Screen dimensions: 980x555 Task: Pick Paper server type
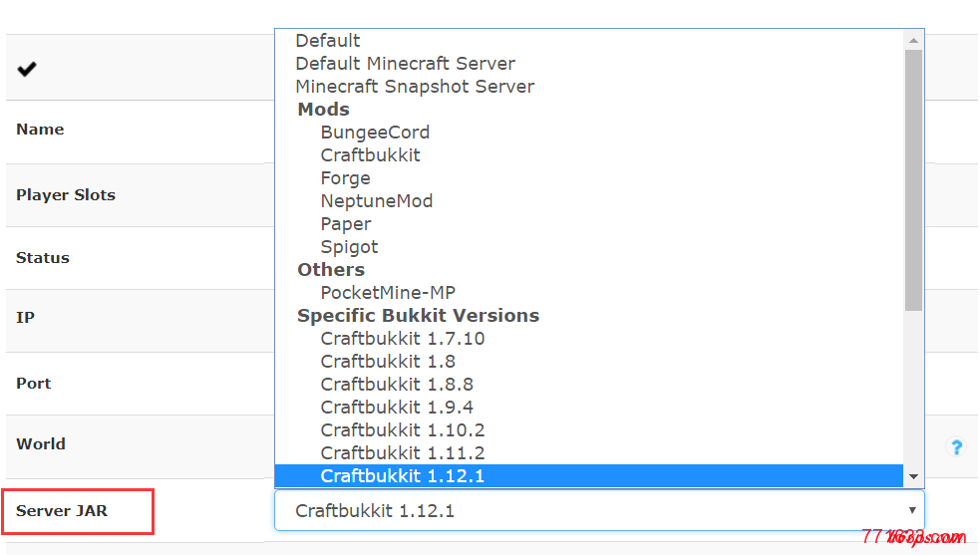click(x=345, y=224)
